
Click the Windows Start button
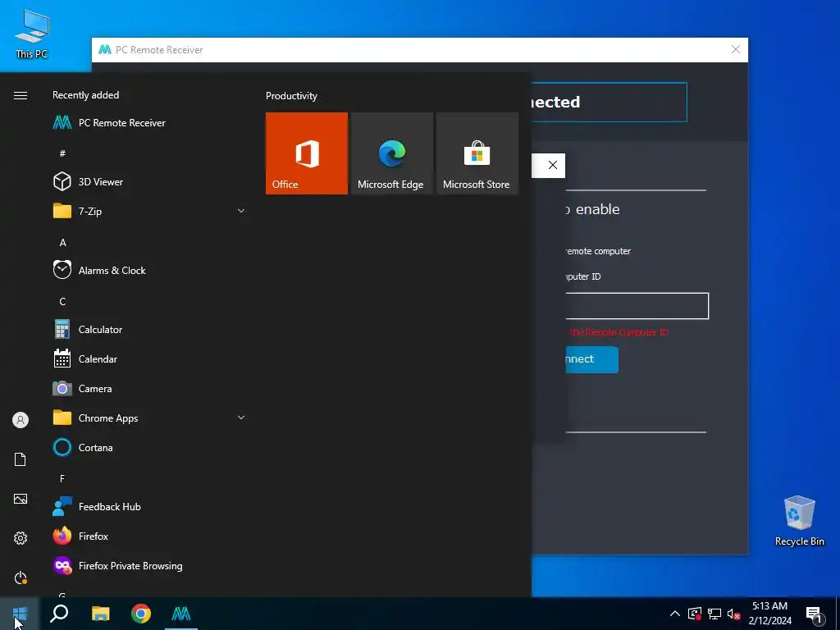pyautogui.click(x=20, y=614)
